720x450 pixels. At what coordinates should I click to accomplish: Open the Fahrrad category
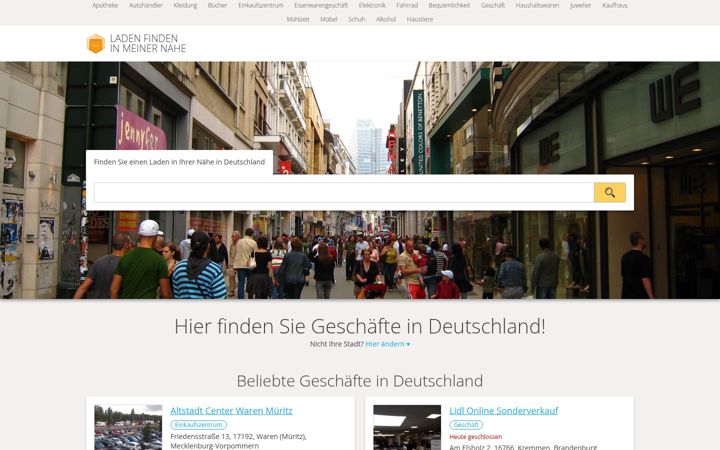tap(407, 6)
